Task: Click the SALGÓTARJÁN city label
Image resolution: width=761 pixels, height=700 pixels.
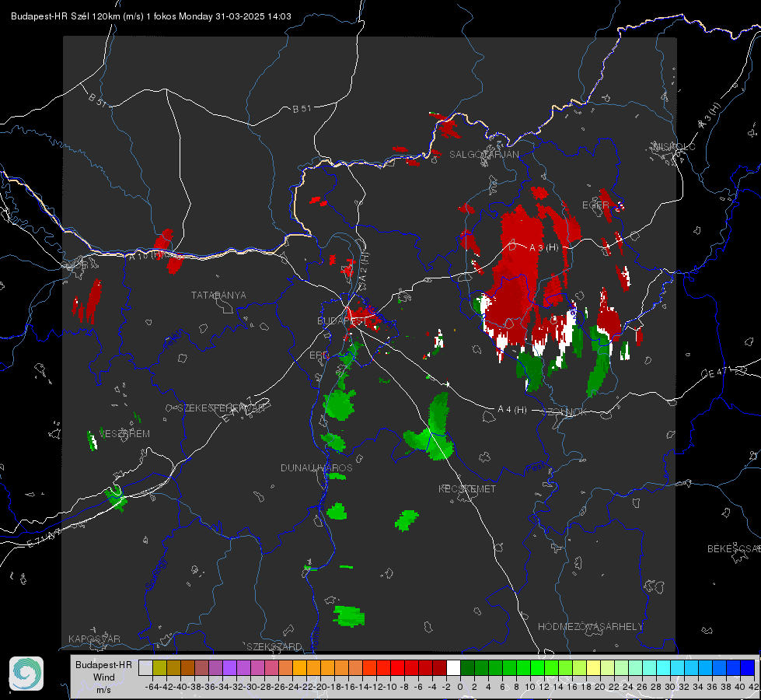Action: (483, 155)
